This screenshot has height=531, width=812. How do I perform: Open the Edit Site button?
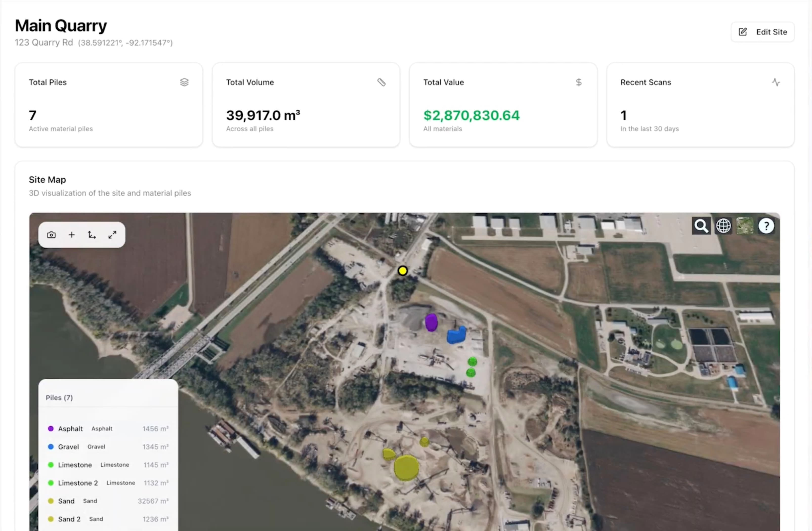pos(762,32)
